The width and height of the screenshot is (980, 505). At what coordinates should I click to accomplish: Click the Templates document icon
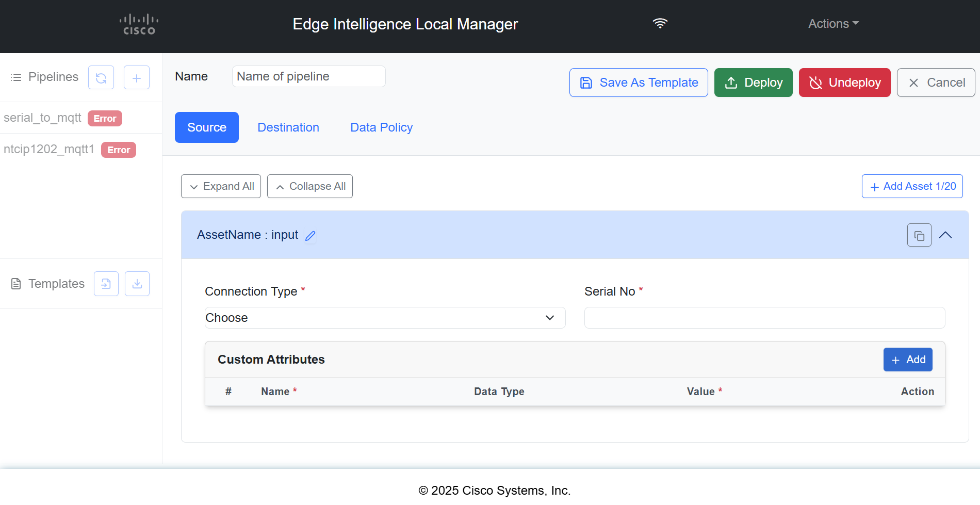(x=16, y=284)
